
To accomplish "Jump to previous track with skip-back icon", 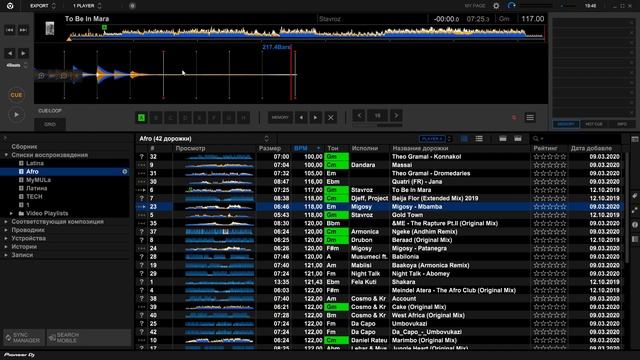I will coord(10,30).
